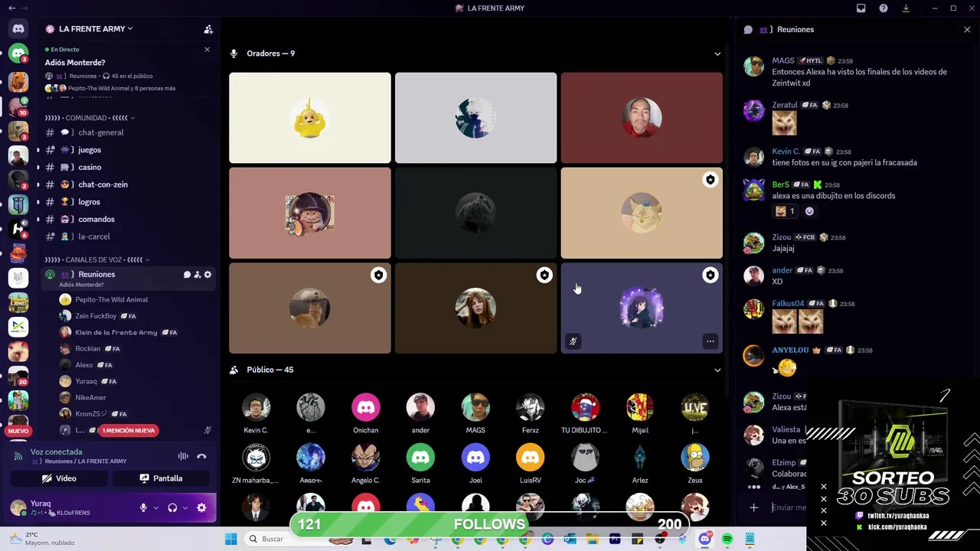
Task: Open user settings gear next to Yuraq
Action: point(201,507)
